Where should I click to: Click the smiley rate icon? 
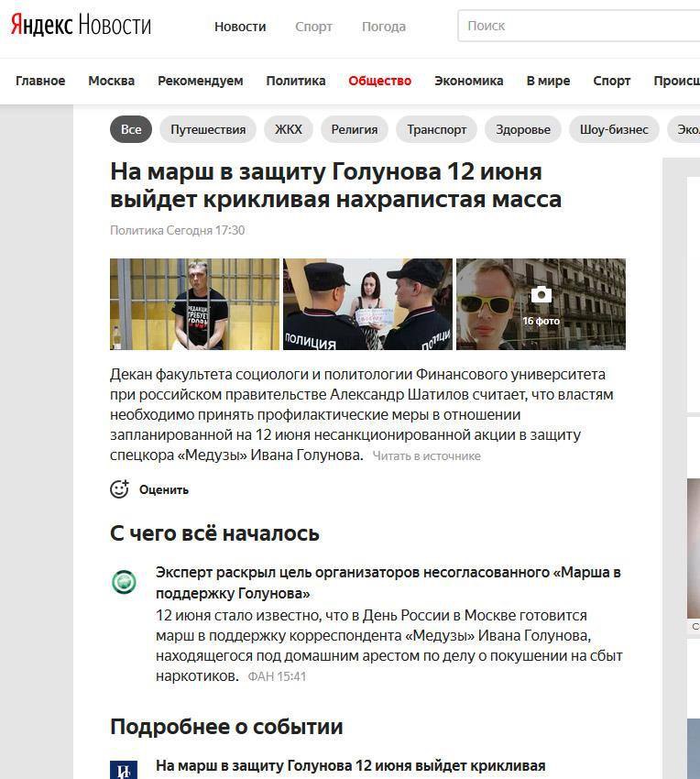click(119, 489)
